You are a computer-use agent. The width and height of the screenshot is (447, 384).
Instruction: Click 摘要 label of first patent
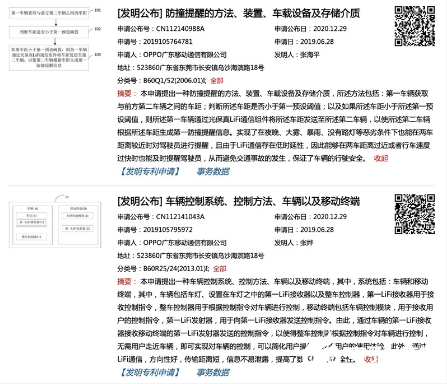point(124,93)
